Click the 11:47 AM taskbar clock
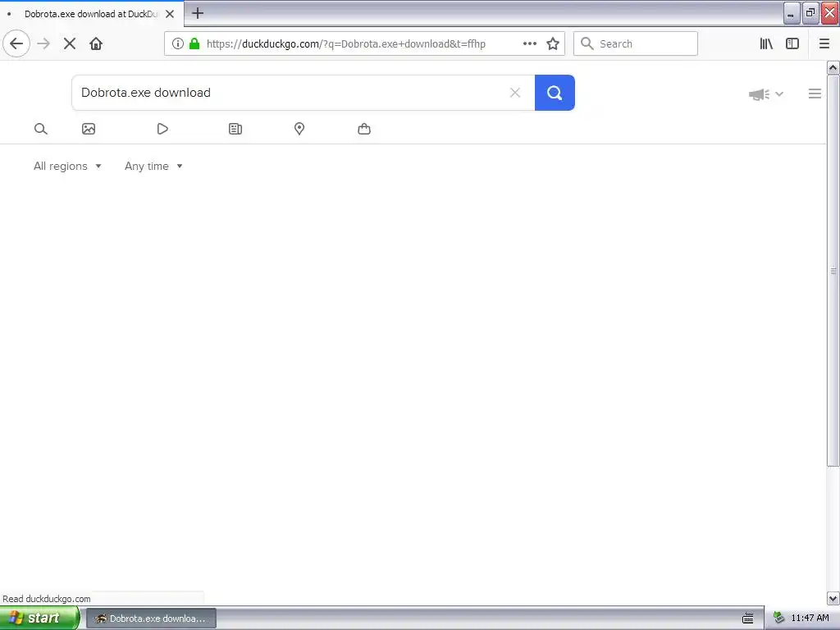Viewport: 840px width, 630px height. click(x=810, y=619)
